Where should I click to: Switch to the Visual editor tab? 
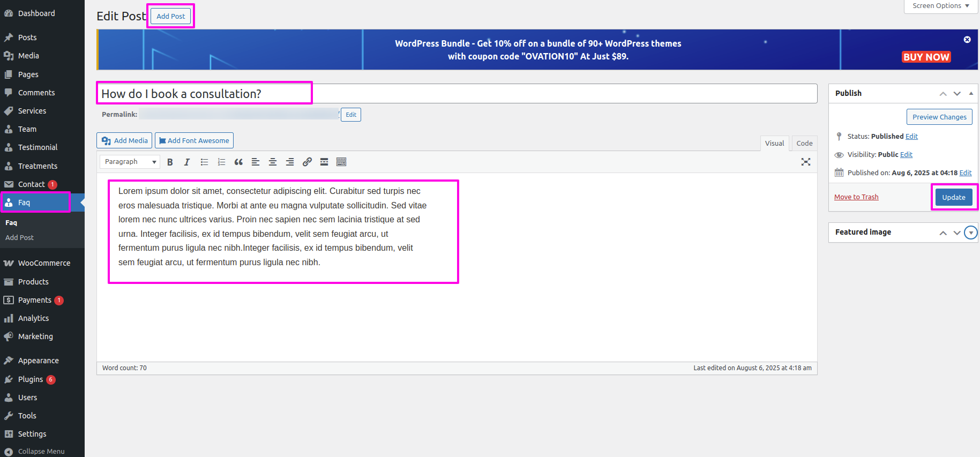pos(774,143)
